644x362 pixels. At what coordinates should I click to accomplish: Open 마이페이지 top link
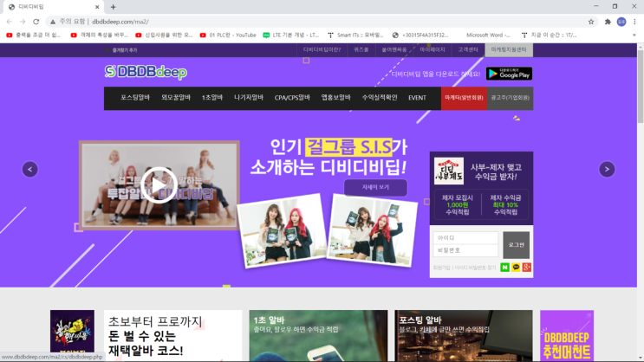(433, 49)
